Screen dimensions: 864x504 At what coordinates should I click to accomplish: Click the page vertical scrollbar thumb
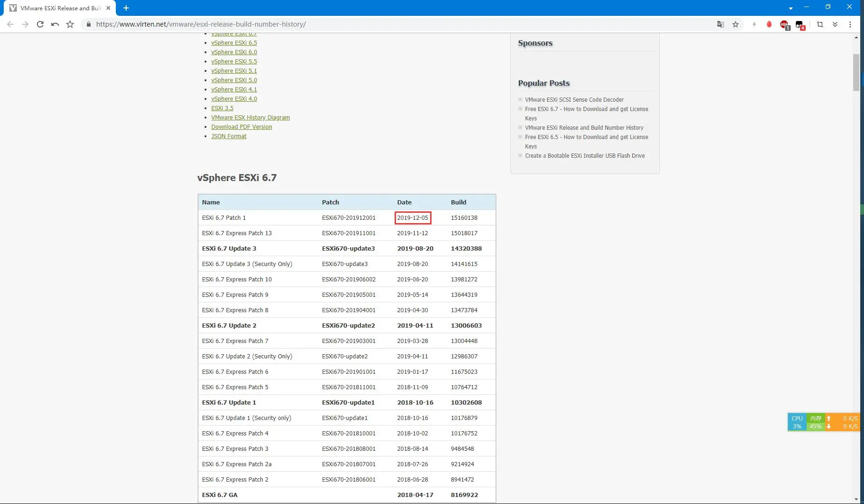coord(856,72)
